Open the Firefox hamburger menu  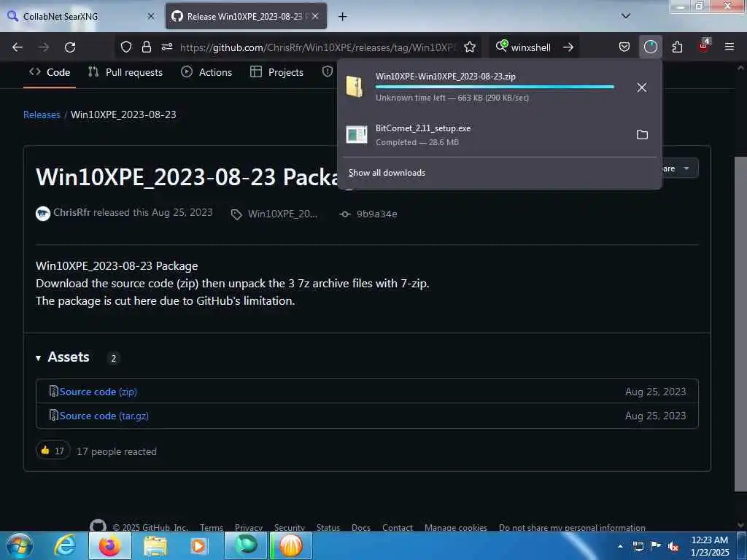point(729,47)
